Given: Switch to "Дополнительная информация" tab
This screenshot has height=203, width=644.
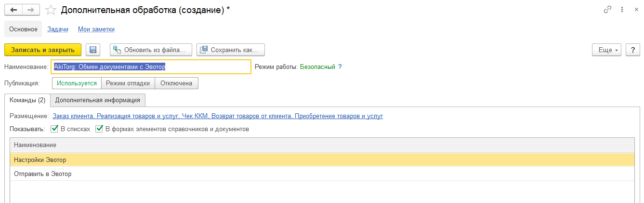Looking at the screenshot, I should click(x=98, y=100).
